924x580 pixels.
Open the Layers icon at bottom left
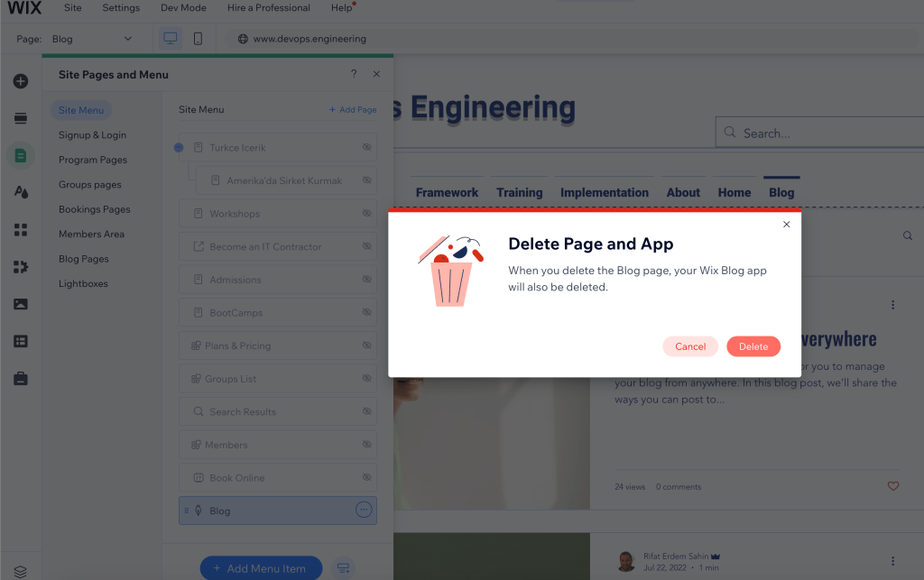(x=21, y=572)
